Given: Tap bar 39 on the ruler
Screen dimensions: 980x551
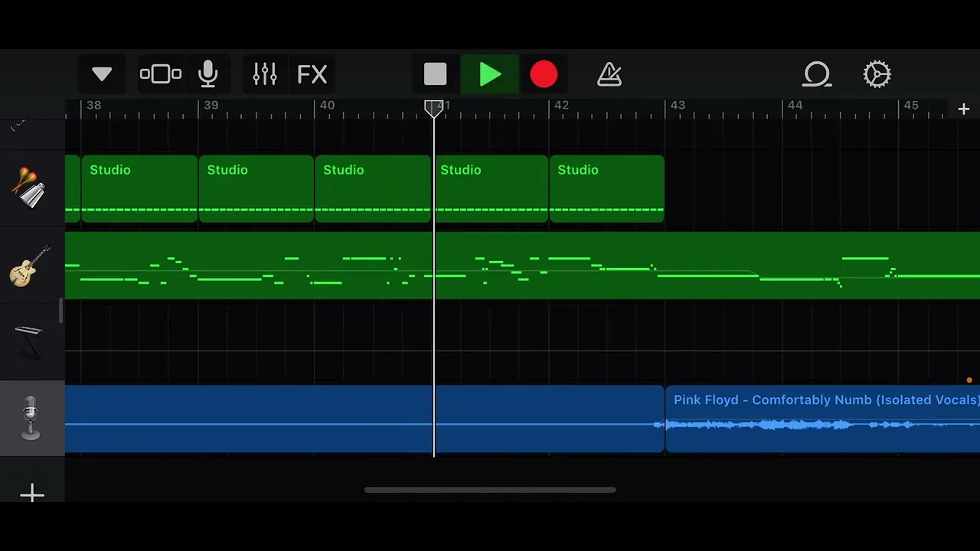Looking at the screenshot, I should pos(211,106).
